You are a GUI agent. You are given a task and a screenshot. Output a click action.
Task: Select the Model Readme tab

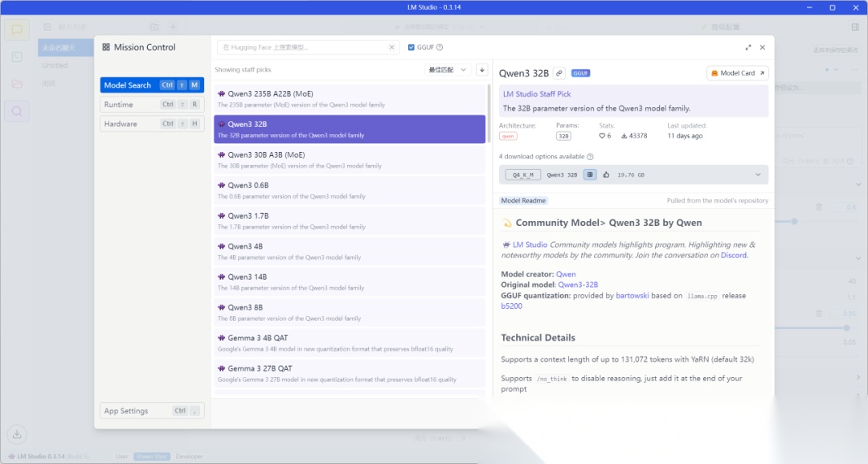click(x=523, y=200)
